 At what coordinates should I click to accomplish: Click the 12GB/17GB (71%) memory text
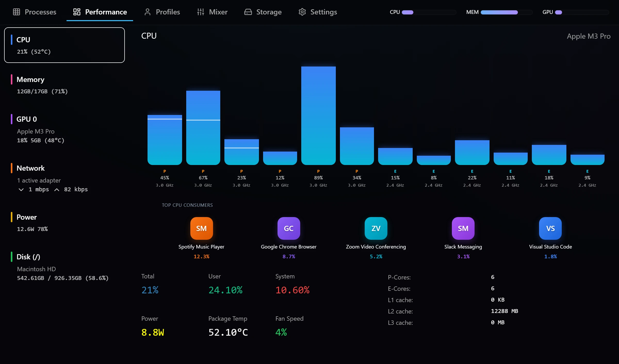42,92
